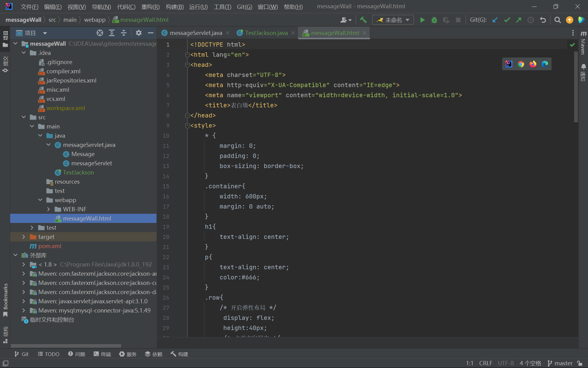Toggle the 问题 problems tool window
588x368 pixels.
(x=77, y=354)
